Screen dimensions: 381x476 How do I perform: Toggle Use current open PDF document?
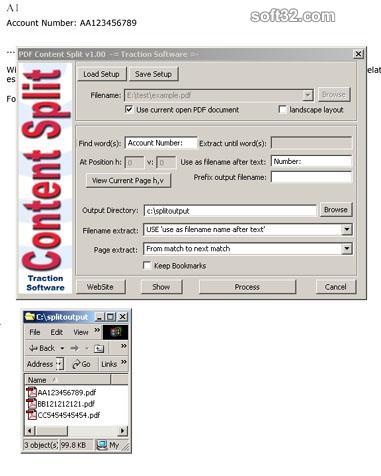click(x=129, y=109)
